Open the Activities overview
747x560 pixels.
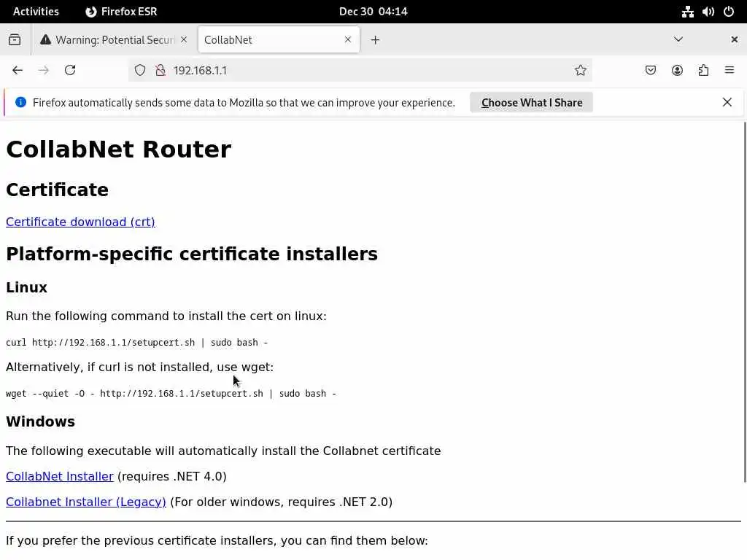click(36, 12)
